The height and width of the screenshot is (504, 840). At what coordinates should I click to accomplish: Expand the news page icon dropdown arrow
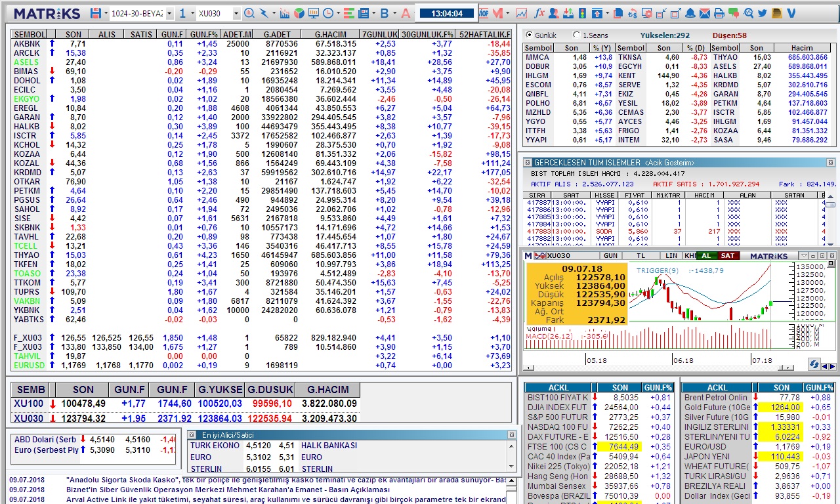click(373, 13)
